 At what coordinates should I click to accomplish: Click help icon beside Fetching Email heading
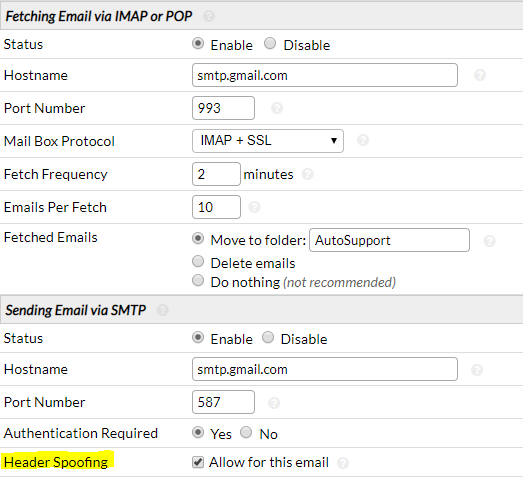209,16
